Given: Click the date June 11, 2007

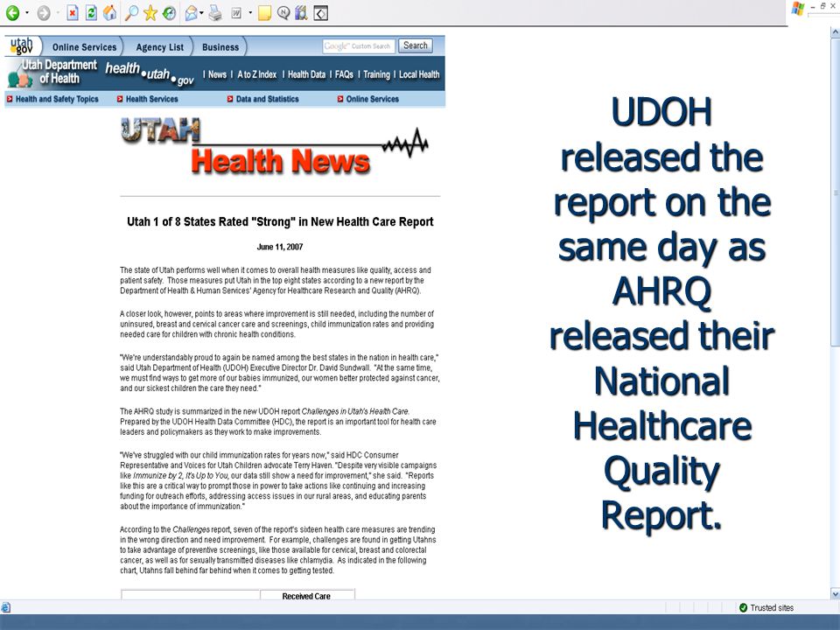Looking at the screenshot, I should click(x=280, y=247).
